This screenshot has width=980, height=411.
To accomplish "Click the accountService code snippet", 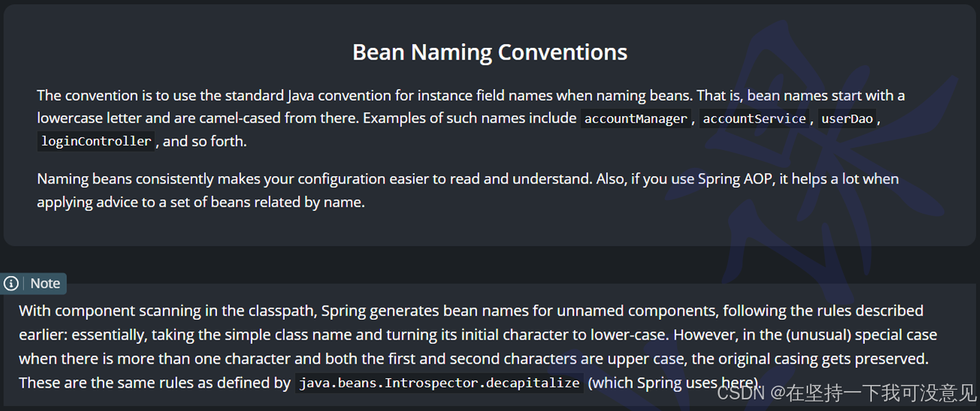I will click(x=754, y=119).
